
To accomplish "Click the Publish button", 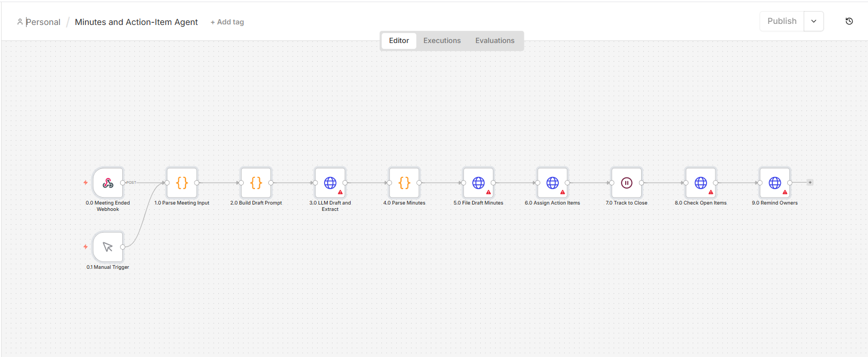I will (782, 21).
